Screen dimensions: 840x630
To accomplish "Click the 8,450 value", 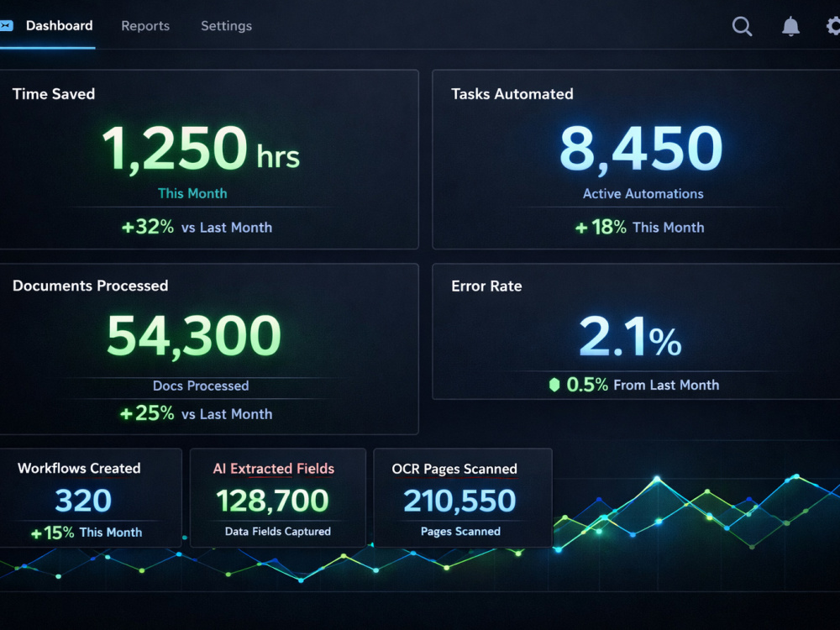I will click(641, 149).
